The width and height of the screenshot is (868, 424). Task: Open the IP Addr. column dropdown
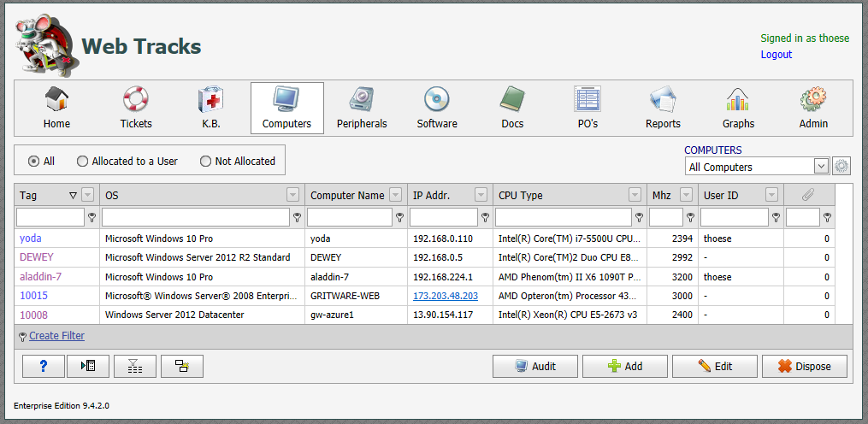pos(481,195)
